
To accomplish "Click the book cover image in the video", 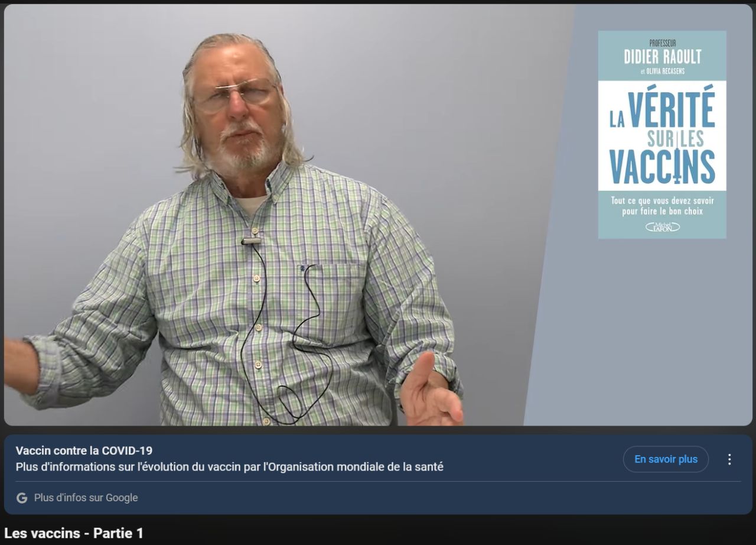I will [x=662, y=135].
